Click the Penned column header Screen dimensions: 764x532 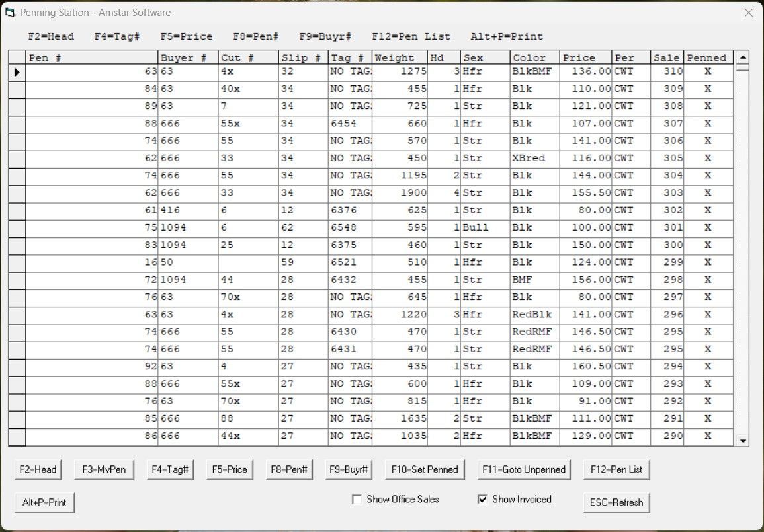(x=707, y=57)
